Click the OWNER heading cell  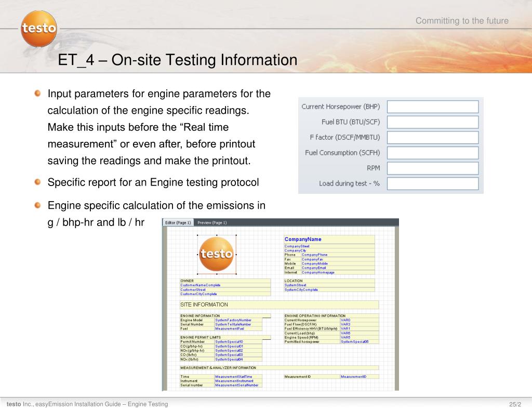[x=225, y=281]
